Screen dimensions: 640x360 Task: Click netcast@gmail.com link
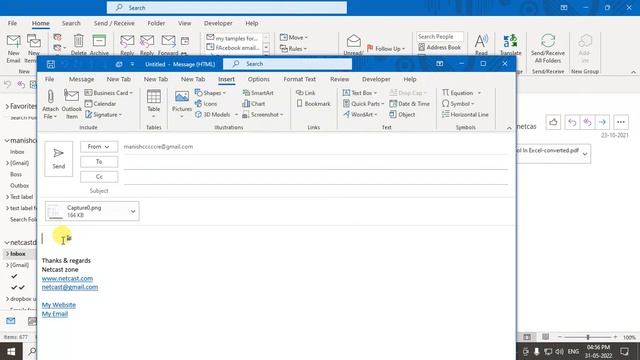coord(70,287)
